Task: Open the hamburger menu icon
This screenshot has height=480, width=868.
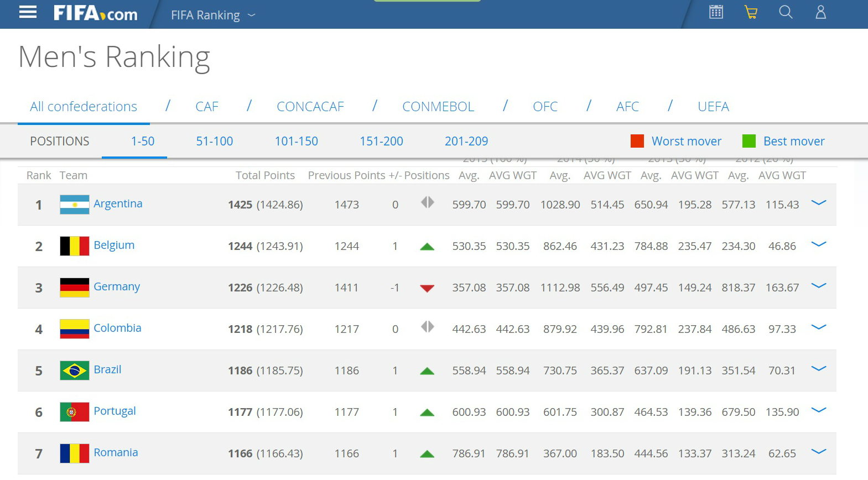Action: coord(28,13)
